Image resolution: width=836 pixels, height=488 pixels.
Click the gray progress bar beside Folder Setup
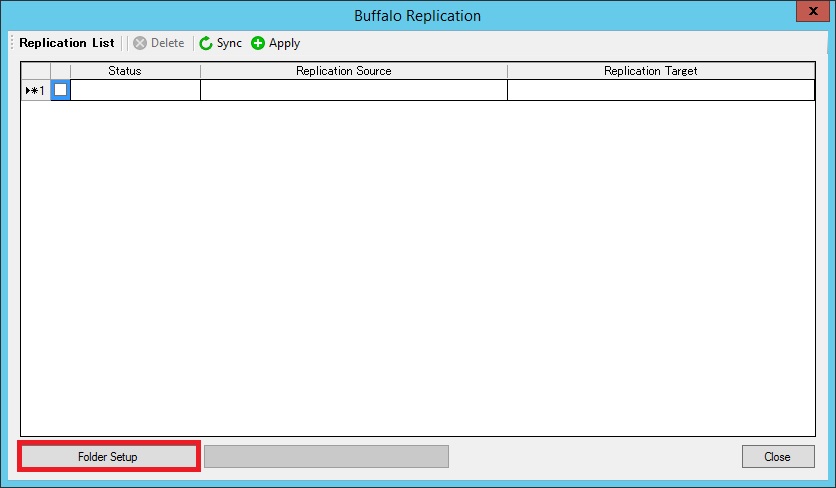pos(326,457)
